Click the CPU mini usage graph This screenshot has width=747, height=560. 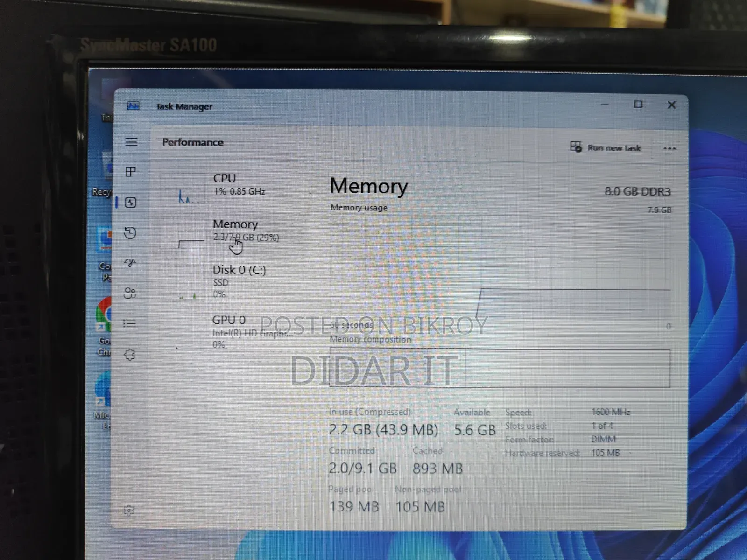(x=183, y=189)
